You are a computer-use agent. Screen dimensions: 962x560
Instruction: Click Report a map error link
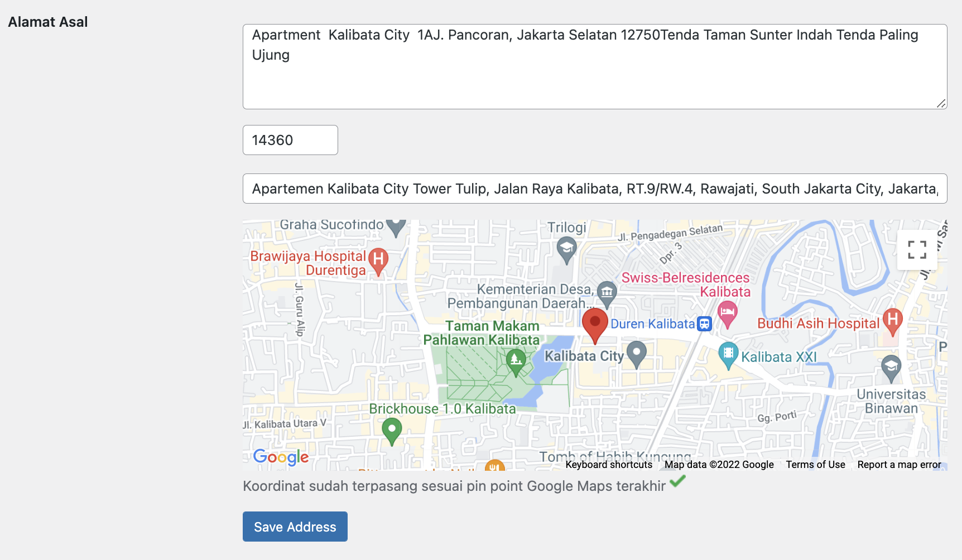[x=899, y=465]
